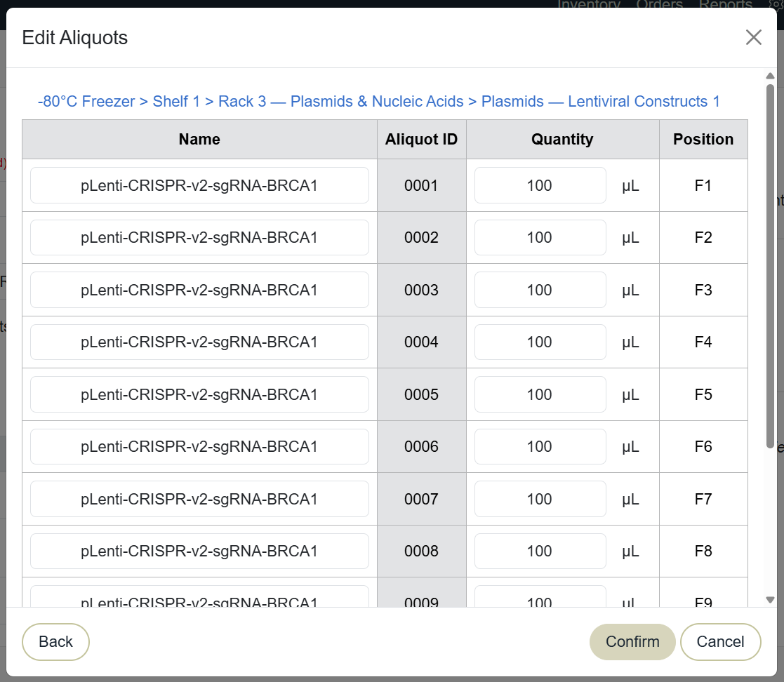Cancel editing aliquots
Image resolution: width=784 pixels, height=682 pixels.
click(x=720, y=641)
